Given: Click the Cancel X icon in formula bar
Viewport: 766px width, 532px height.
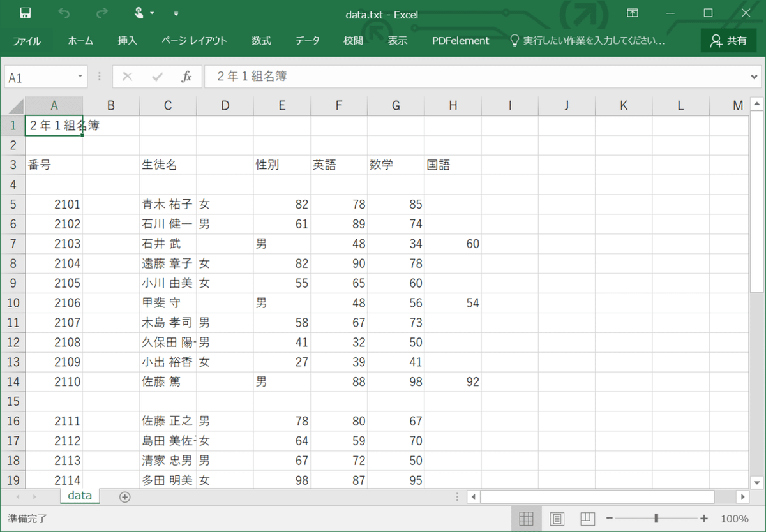Looking at the screenshot, I should tap(128, 77).
